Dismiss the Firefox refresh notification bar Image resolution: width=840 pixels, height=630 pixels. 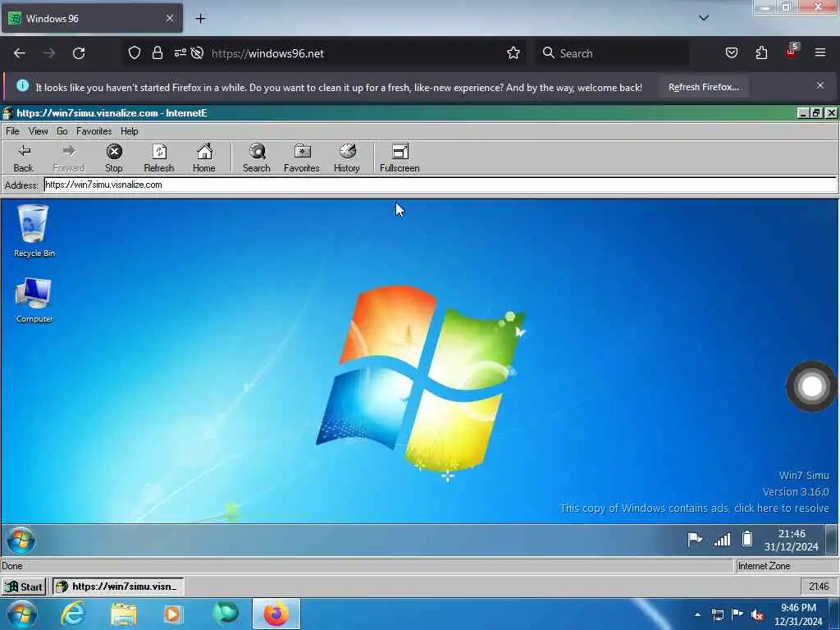tap(820, 85)
